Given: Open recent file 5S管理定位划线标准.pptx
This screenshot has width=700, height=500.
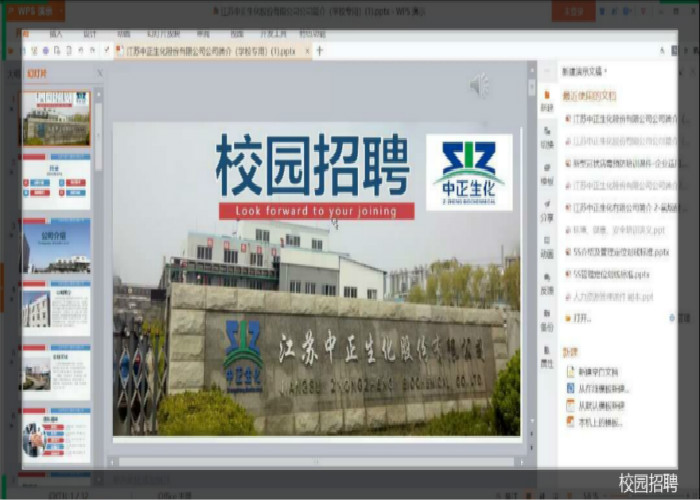Looking at the screenshot, I should point(607,274).
